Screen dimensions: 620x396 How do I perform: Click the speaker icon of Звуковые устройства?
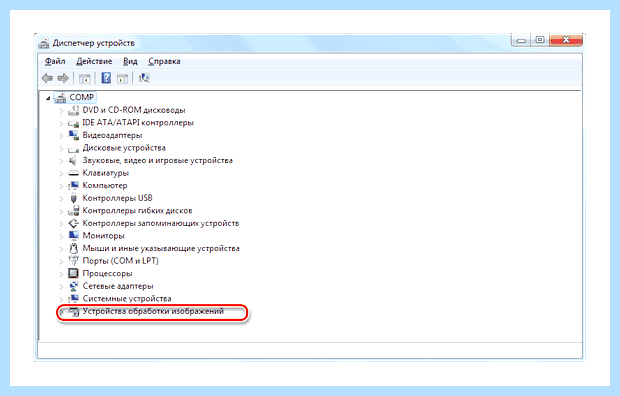tap(73, 160)
